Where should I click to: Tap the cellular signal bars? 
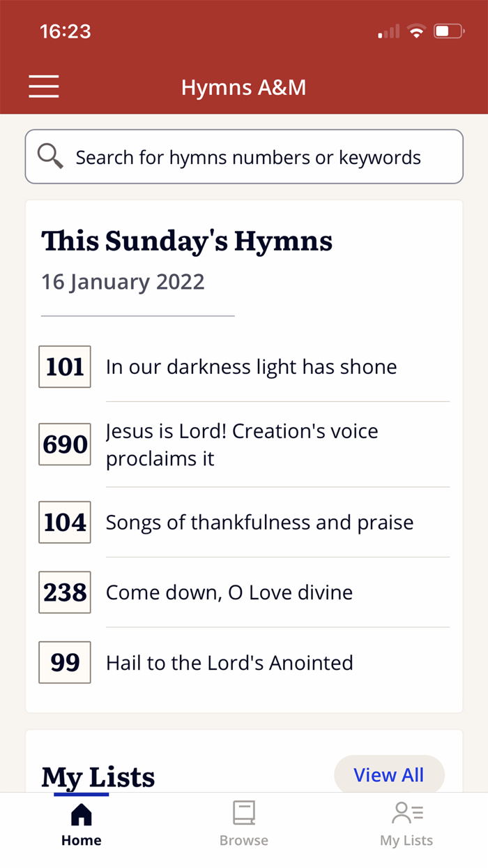pyautogui.click(x=388, y=31)
